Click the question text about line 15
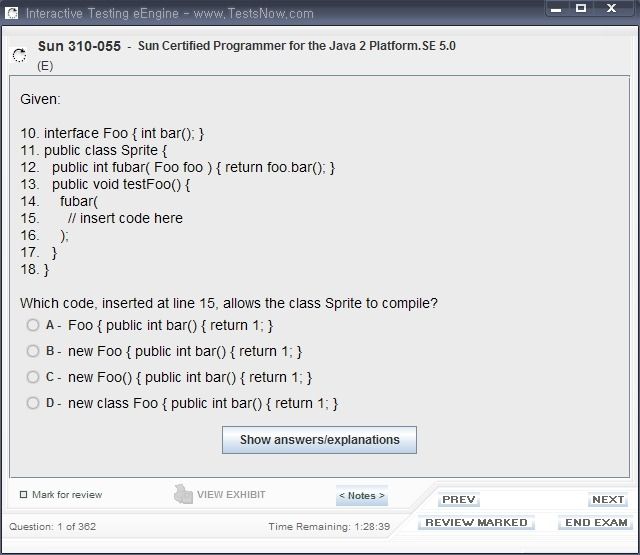The width and height of the screenshot is (640, 555). point(229,303)
